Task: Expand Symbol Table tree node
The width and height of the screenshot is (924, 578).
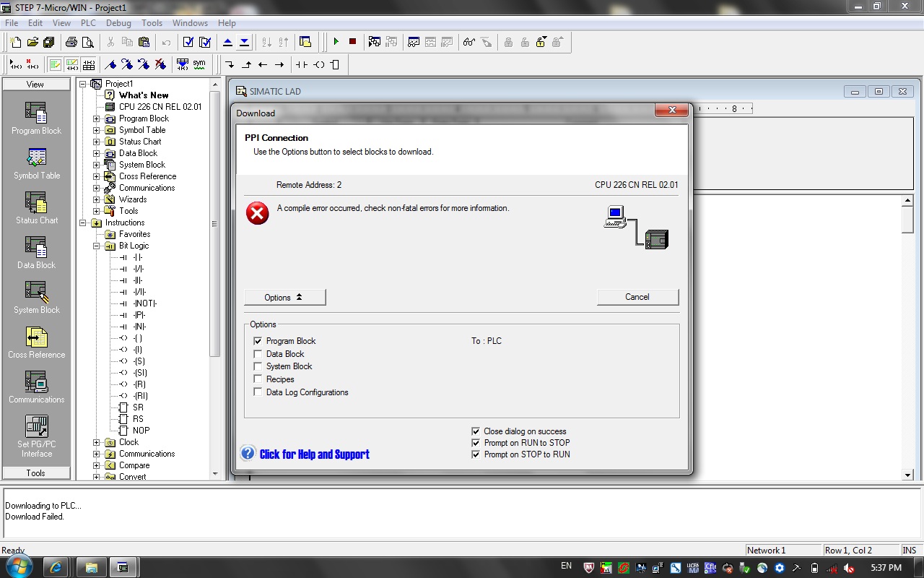Action: (97, 130)
